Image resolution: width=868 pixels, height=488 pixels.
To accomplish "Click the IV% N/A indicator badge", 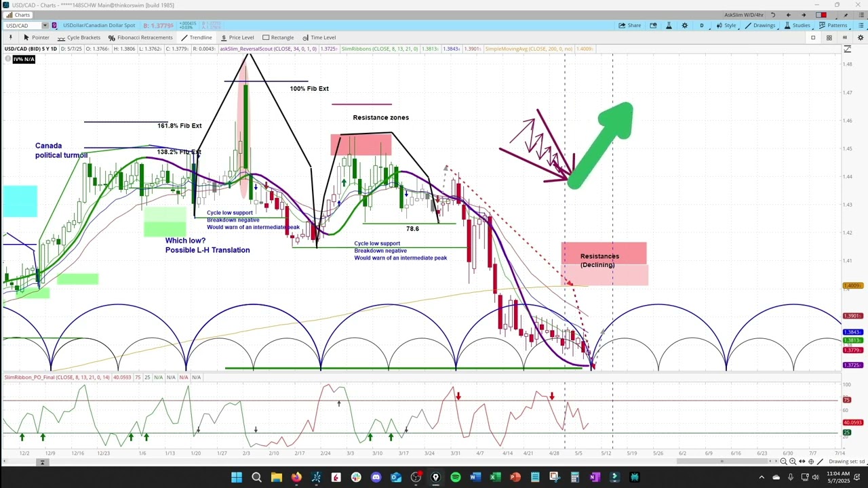I will (x=24, y=59).
